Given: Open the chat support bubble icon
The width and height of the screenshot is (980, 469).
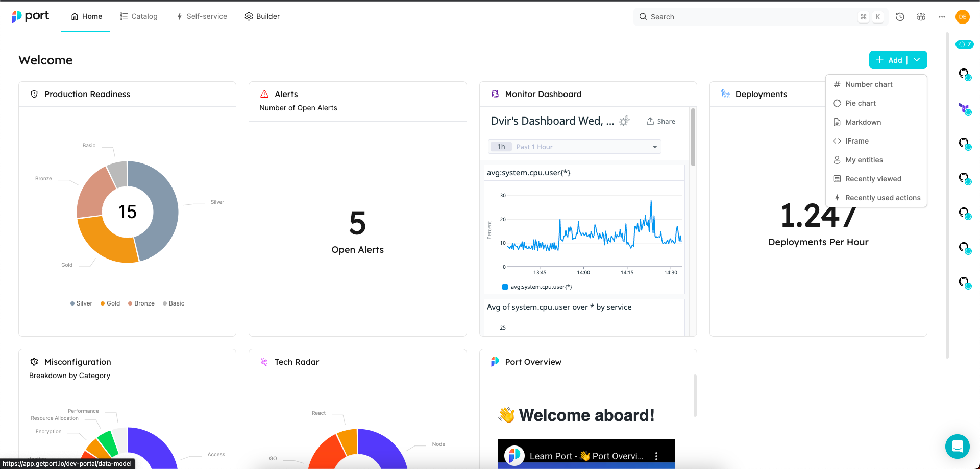Looking at the screenshot, I should 957,447.
